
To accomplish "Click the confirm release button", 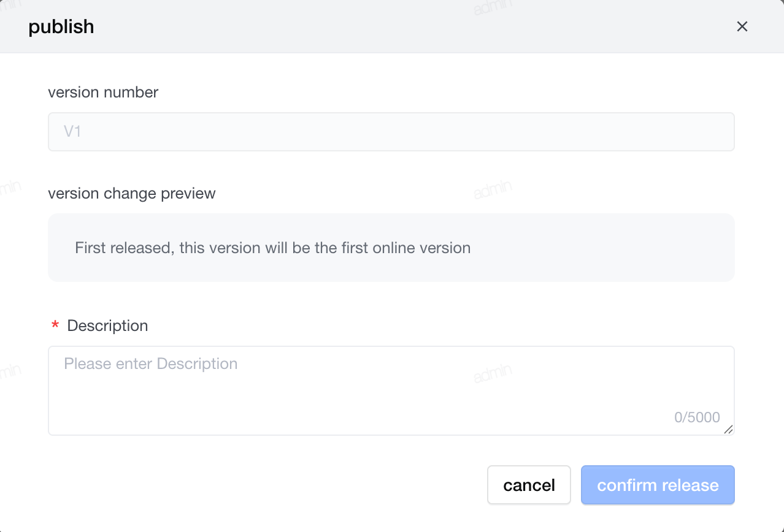I will [x=658, y=485].
